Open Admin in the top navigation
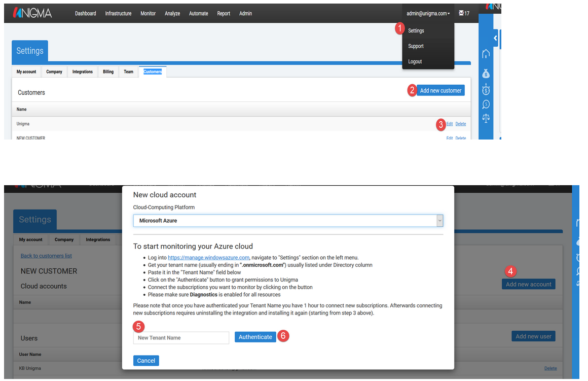 246,14
